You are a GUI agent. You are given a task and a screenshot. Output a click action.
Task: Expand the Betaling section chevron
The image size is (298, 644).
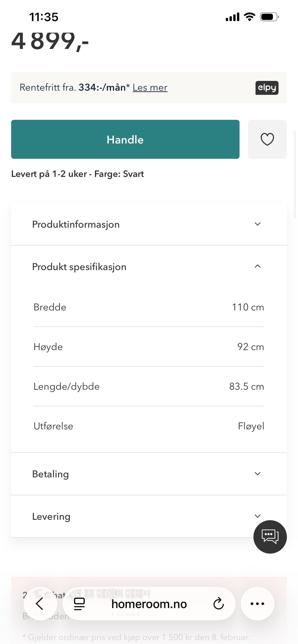(257, 473)
